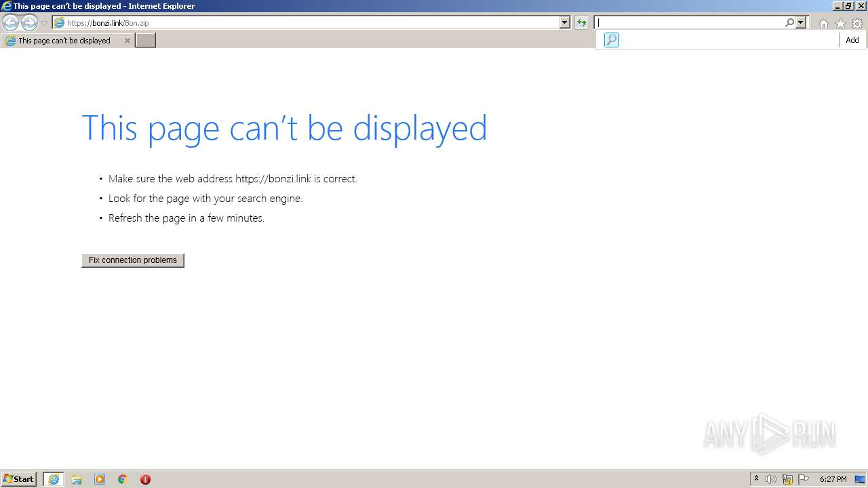Click 'Look for the page with your search engine' text

tap(205, 199)
